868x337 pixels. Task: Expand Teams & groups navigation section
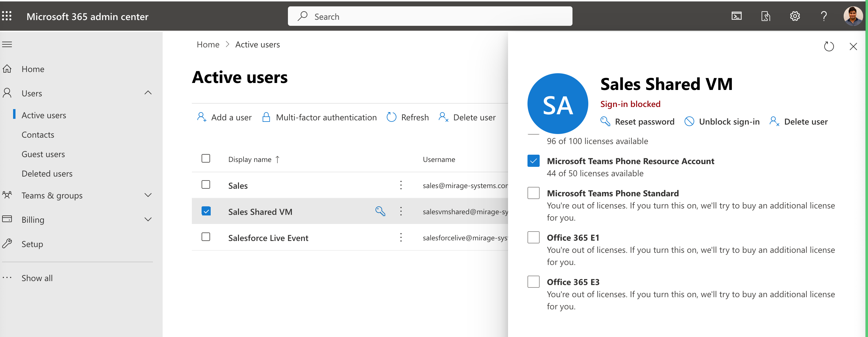(148, 195)
